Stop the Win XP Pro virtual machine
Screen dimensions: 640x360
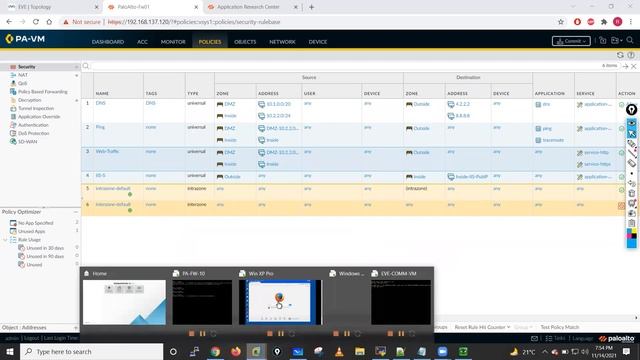pyautogui.click(x=269, y=333)
